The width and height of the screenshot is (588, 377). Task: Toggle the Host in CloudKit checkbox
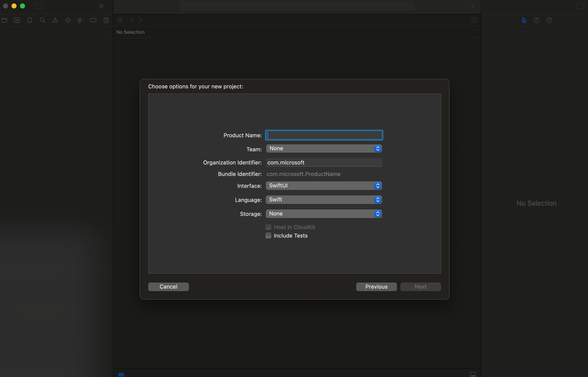click(x=268, y=227)
